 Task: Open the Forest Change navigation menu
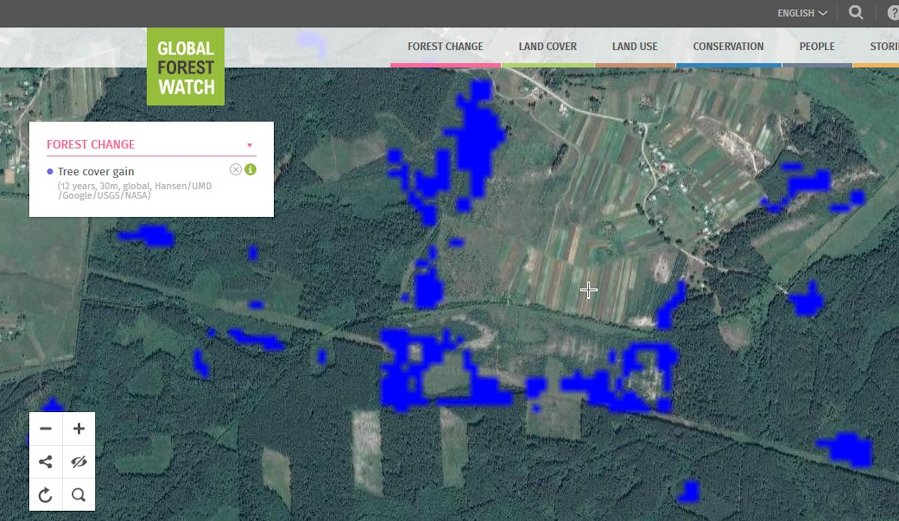point(445,47)
